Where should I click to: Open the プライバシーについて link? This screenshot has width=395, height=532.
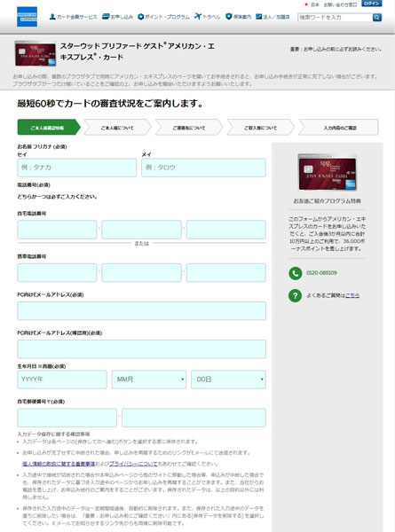(133, 464)
